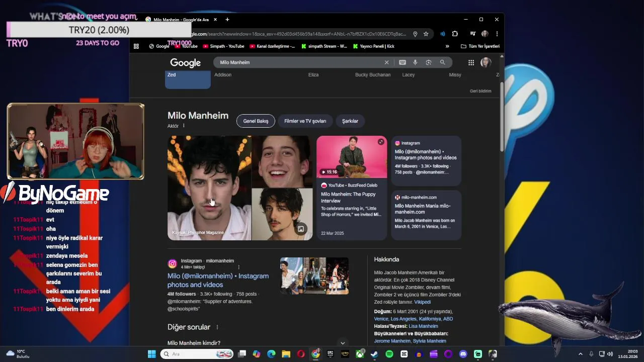Image resolution: width=644 pixels, height=362 pixels.
Task: Click the Chrome profile avatar in toolbar
Action: click(x=485, y=34)
